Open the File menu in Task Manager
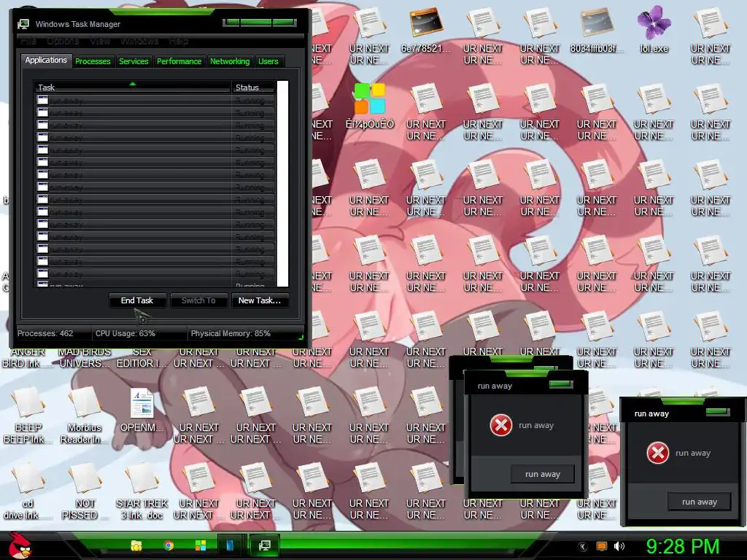This screenshot has height=560, width=747. [28, 42]
